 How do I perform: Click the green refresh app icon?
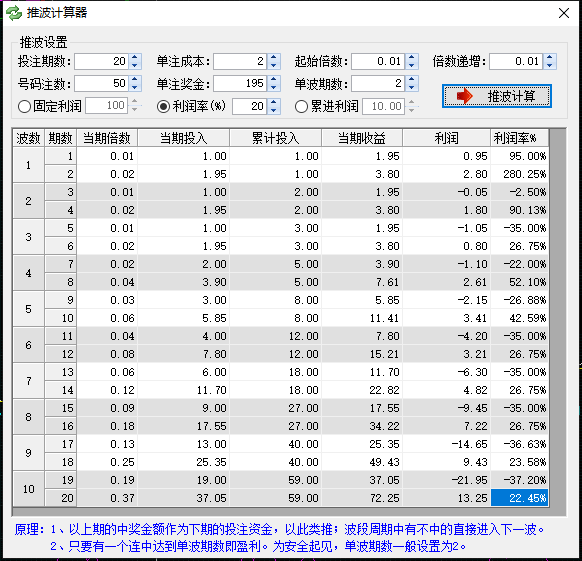(14, 13)
